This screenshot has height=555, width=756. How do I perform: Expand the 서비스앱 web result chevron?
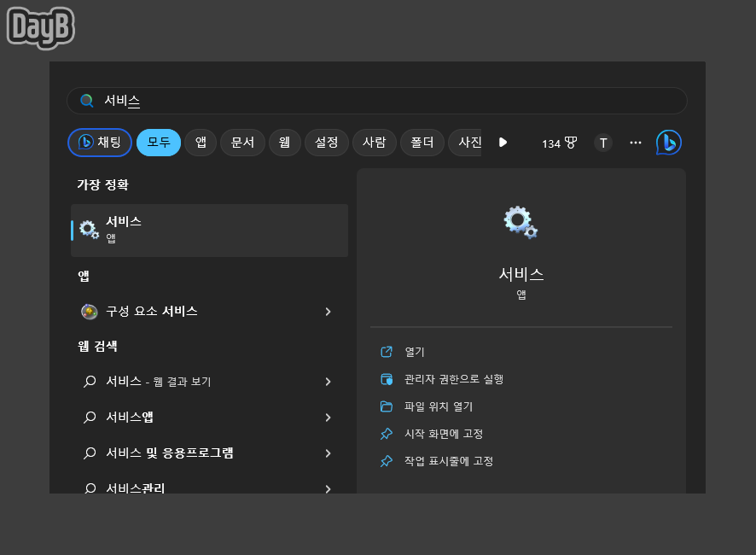[x=329, y=418]
